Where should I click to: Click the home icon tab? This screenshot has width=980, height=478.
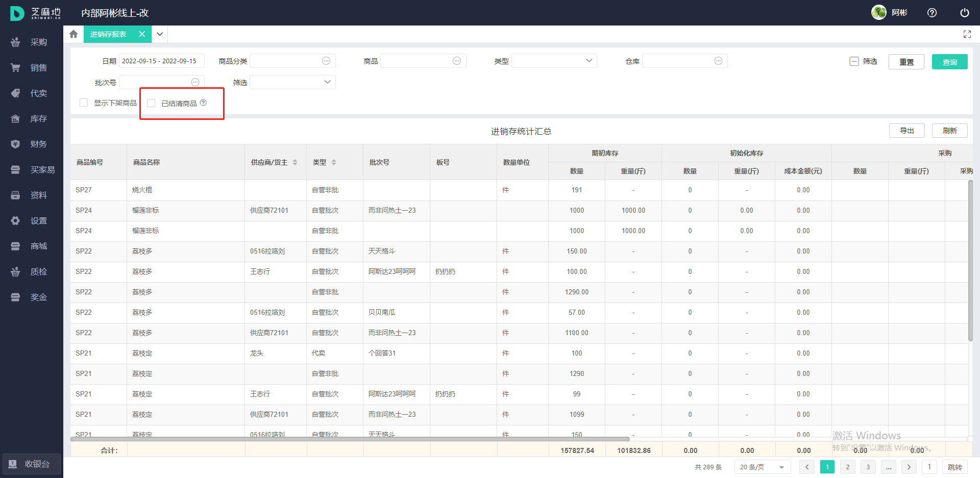pos(73,34)
